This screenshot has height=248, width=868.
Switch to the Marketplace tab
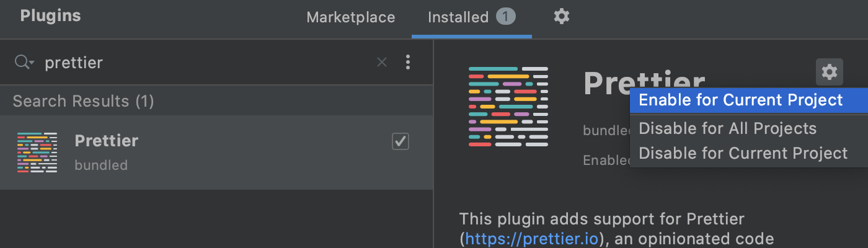[351, 17]
